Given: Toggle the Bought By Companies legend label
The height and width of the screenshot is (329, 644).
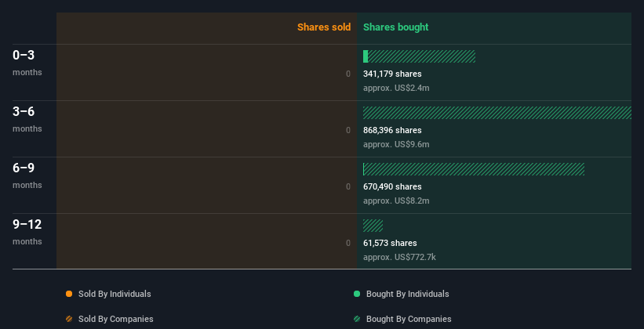Looking at the screenshot, I should [409, 319].
